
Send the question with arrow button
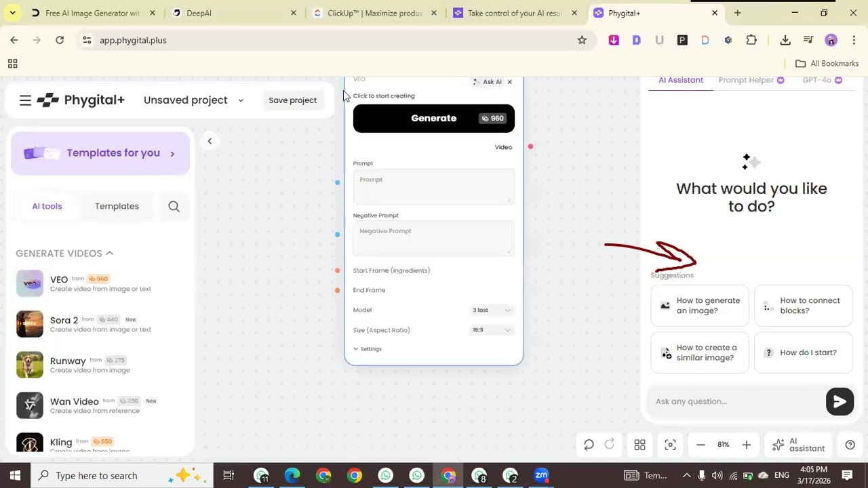(x=840, y=401)
